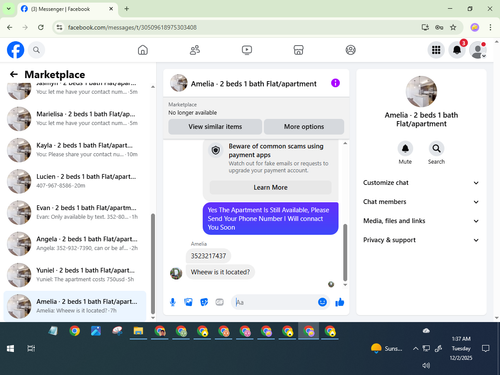The height and width of the screenshot is (375, 500).
Task: Select Amelia's apartment conversation in list
Action: coord(75,306)
